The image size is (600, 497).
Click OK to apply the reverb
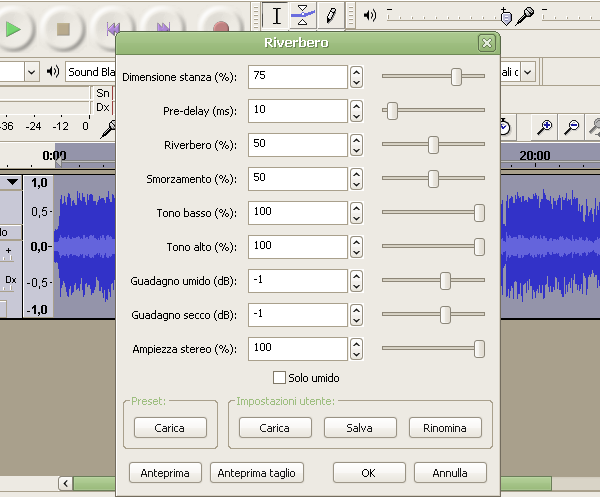pyautogui.click(x=369, y=472)
